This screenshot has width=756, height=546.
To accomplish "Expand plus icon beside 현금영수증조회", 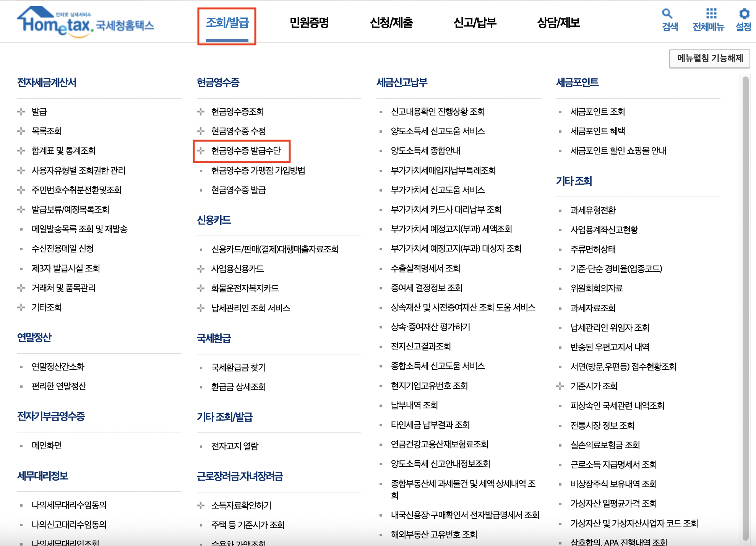I will tap(201, 112).
